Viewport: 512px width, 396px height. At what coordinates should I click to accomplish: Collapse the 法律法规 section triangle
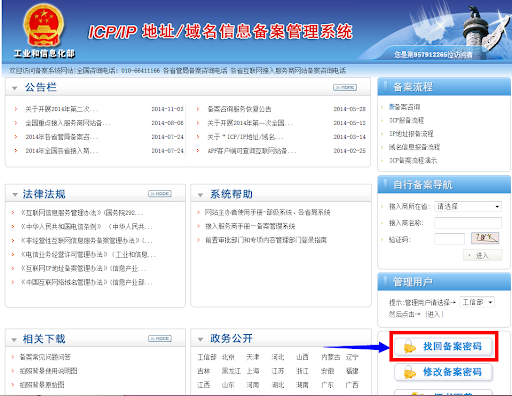pyautogui.click(x=15, y=195)
